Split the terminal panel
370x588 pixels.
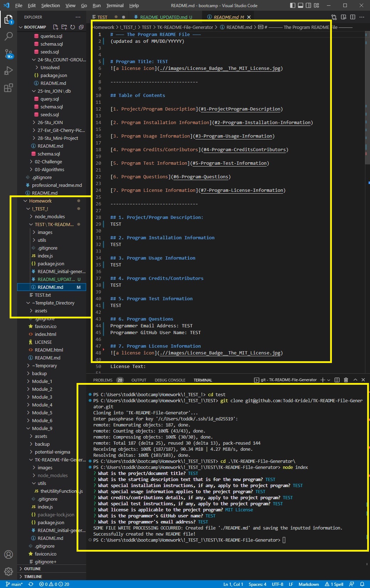click(x=337, y=380)
